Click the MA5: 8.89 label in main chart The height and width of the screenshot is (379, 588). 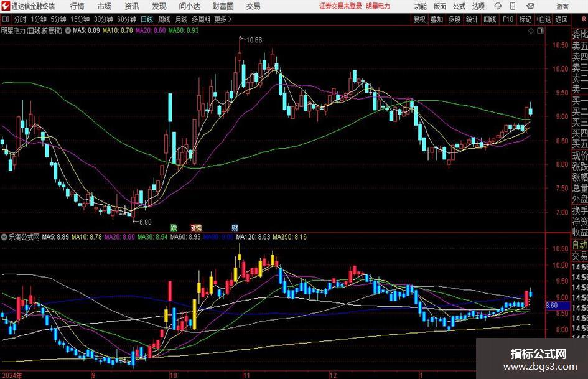click(x=86, y=30)
